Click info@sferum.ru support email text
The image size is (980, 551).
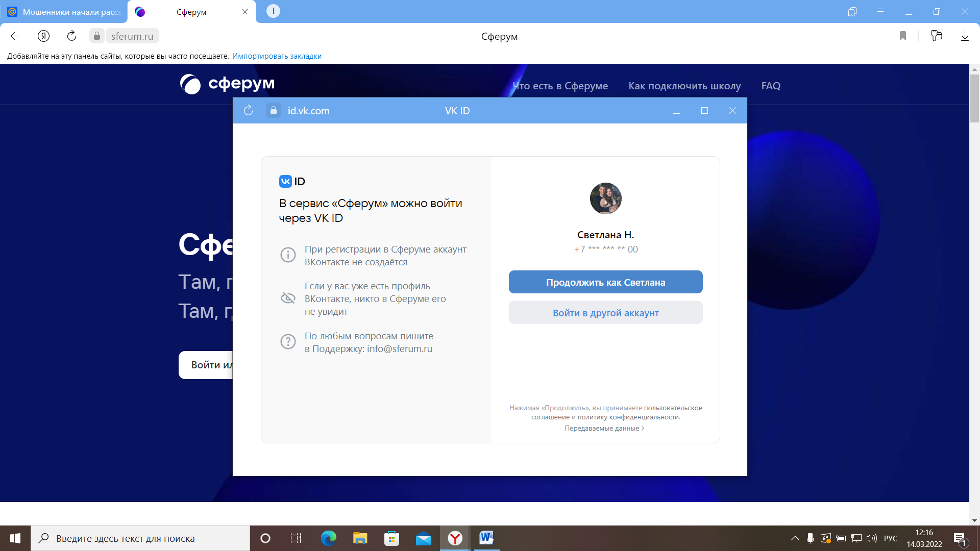tap(400, 349)
